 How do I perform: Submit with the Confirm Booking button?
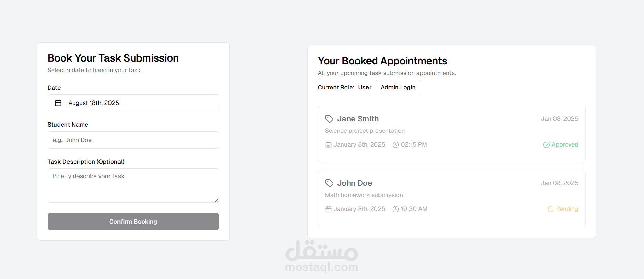(x=133, y=222)
